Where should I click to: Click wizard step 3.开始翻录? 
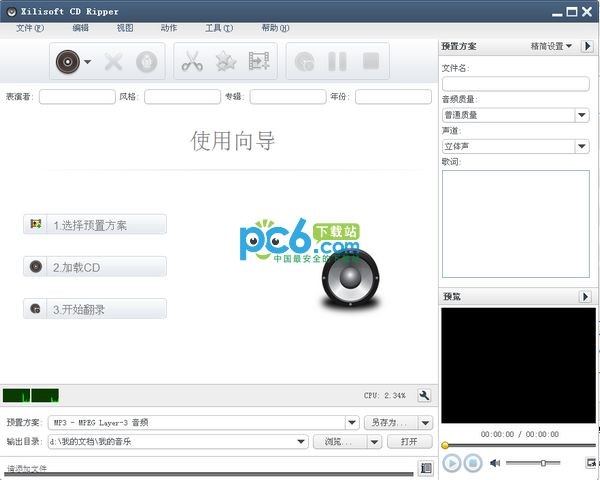coord(95,309)
